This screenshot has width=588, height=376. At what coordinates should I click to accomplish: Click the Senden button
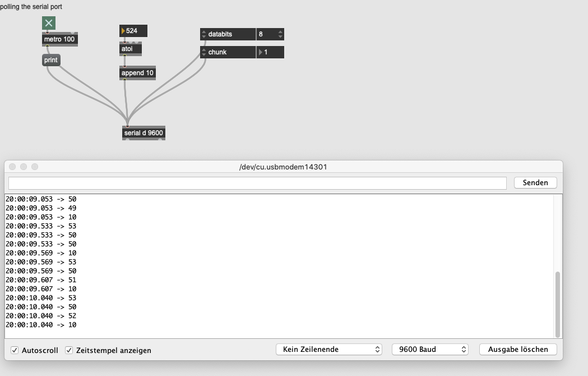(535, 182)
